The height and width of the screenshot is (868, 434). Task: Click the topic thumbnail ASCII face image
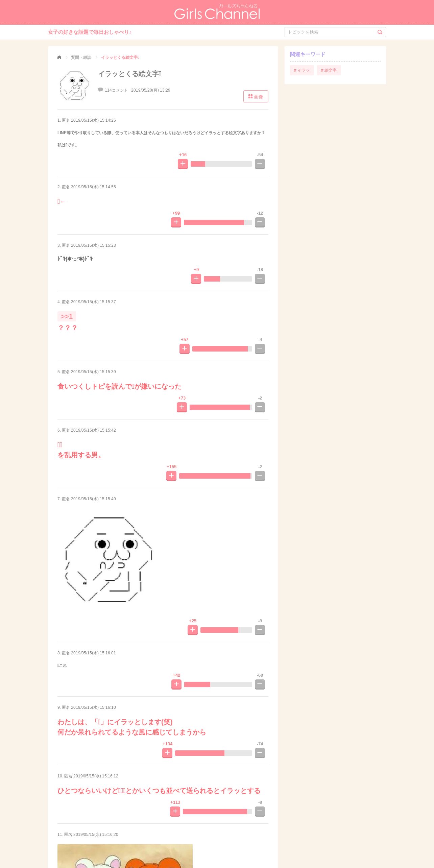(x=74, y=86)
